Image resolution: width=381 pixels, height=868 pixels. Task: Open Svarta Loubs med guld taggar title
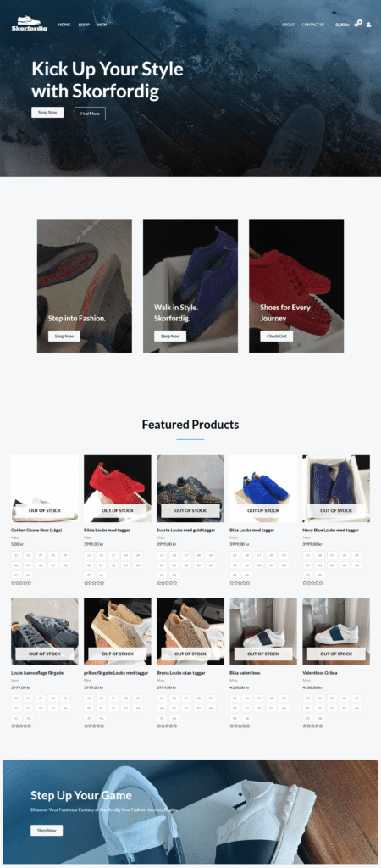(x=185, y=531)
